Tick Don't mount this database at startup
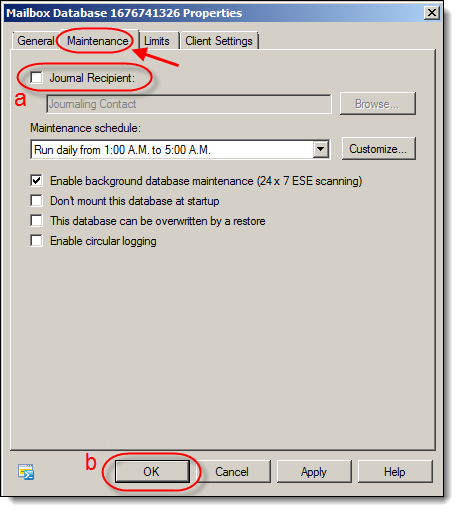The height and width of the screenshot is (512, 459). tap(36, 201)
